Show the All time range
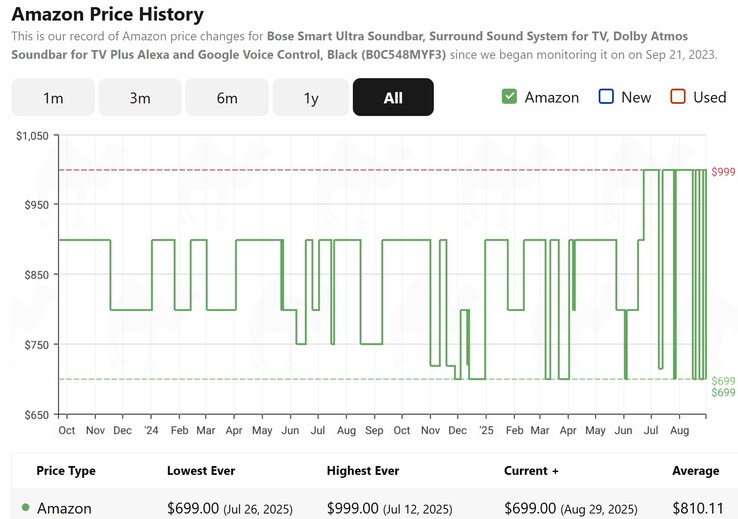 [393, 97]
